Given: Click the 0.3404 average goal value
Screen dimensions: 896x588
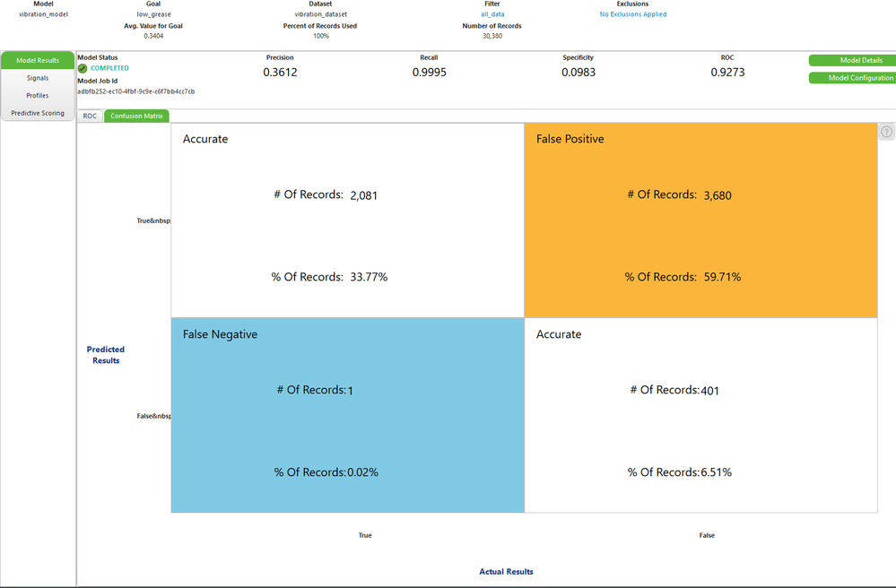Looking at the screenshot, I should point(153,36).
